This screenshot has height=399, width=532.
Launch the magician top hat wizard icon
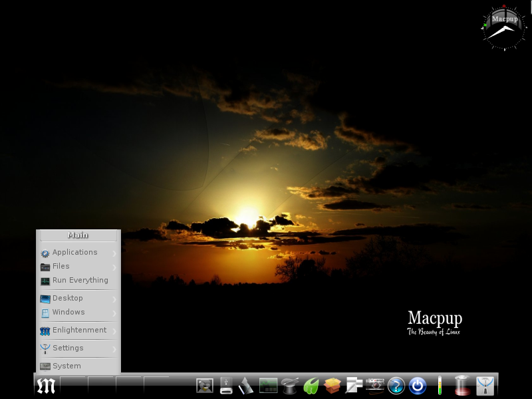click(x=290, y=386)
